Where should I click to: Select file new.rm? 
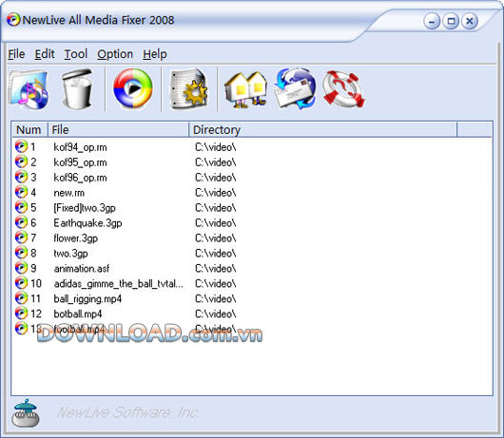[69, 193]
